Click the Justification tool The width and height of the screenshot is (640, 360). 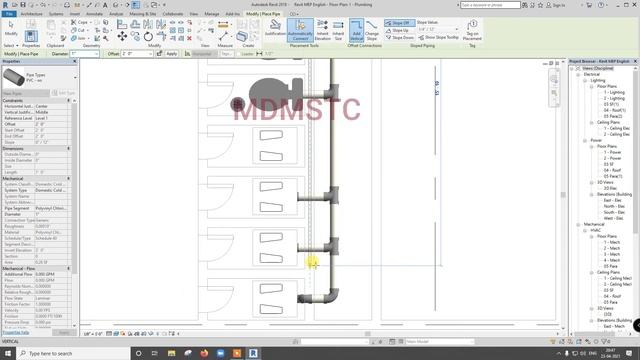tap(275, 29)
